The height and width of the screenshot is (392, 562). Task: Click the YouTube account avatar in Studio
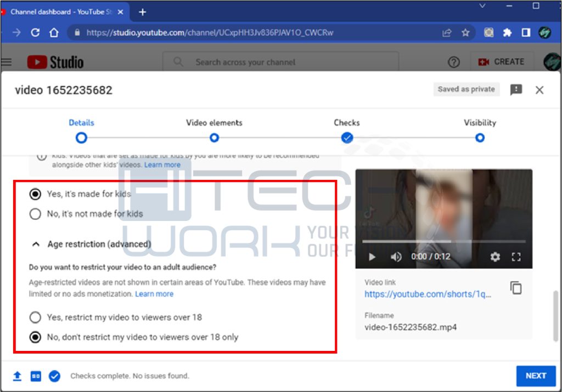coord(552,62)
